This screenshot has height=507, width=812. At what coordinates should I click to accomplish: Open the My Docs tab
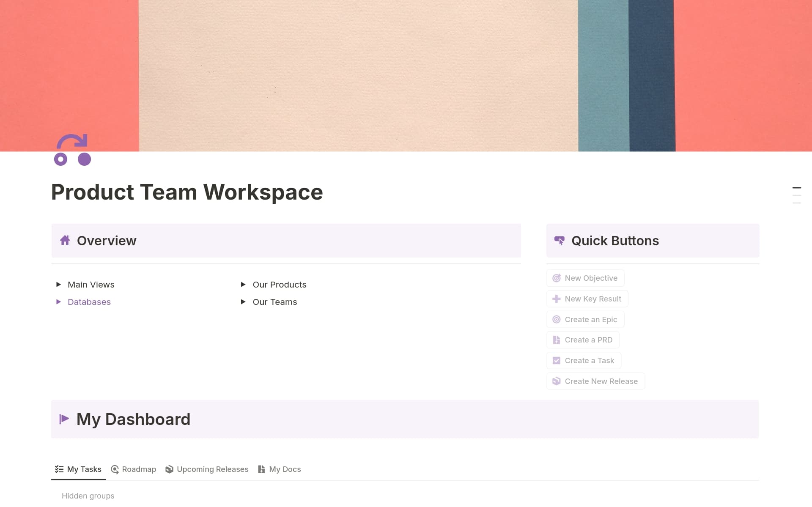click(x=279, y=469)
